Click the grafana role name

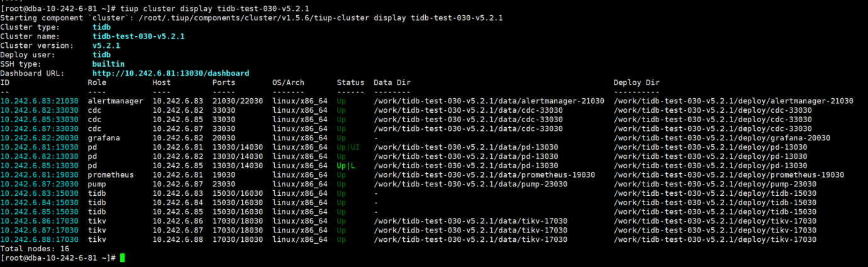coord(104,138)
